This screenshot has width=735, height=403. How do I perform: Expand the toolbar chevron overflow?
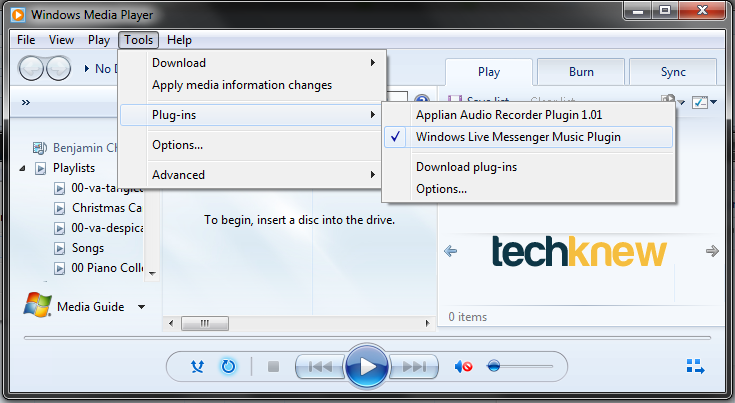(26, 102)
